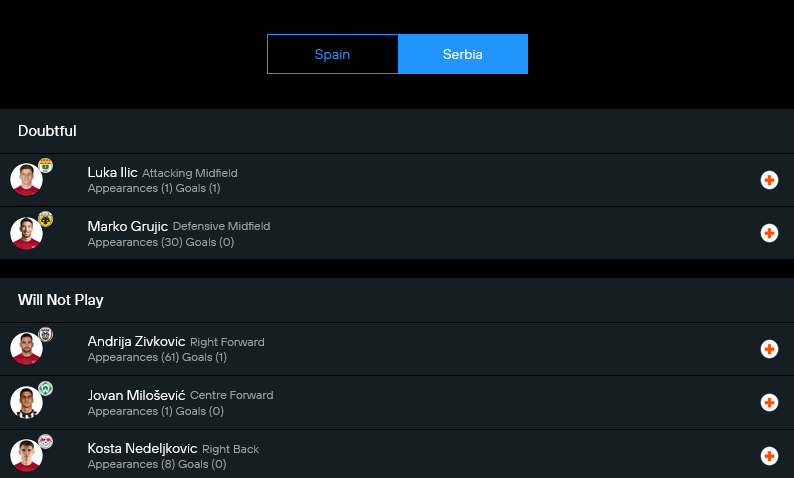794x478 pixels.
Task: Select the Serbia team tab
Action: pos(462,54)
